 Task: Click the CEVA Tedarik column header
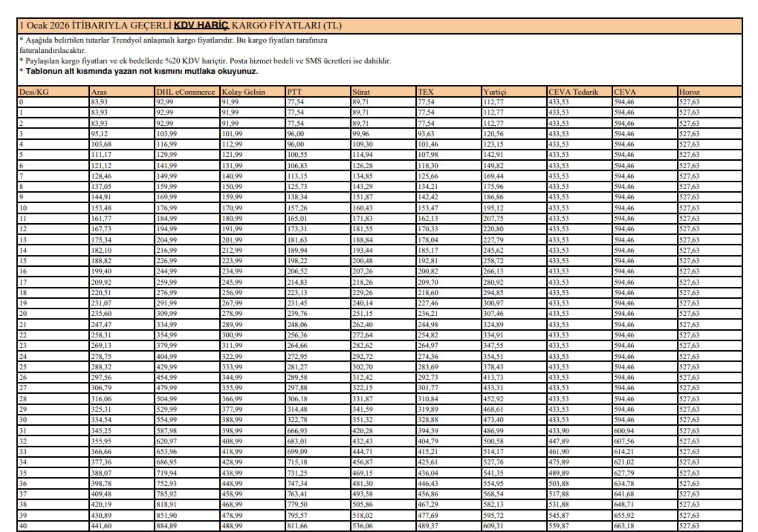573,92
